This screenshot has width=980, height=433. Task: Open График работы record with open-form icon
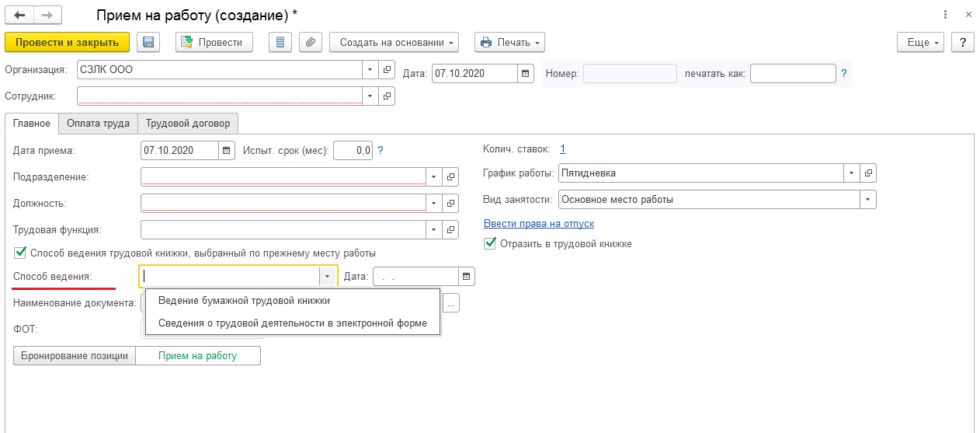868,173
